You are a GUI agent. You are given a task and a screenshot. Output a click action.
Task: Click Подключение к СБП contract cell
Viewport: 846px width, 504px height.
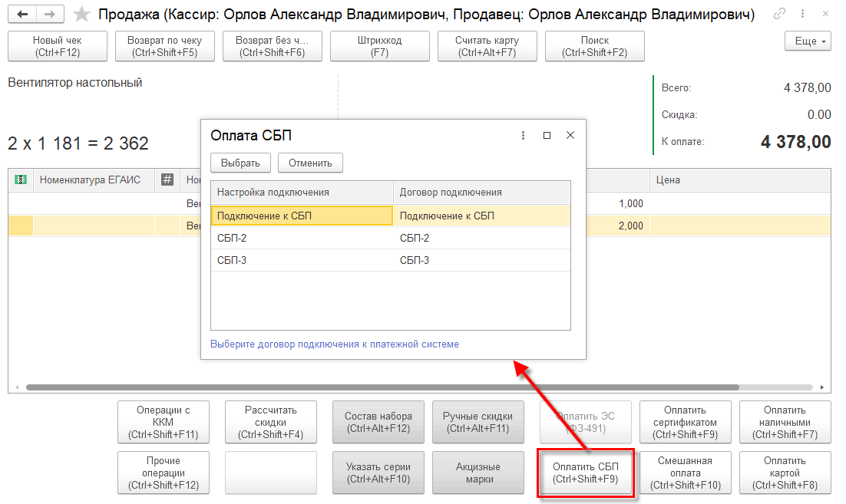(482, 216)
